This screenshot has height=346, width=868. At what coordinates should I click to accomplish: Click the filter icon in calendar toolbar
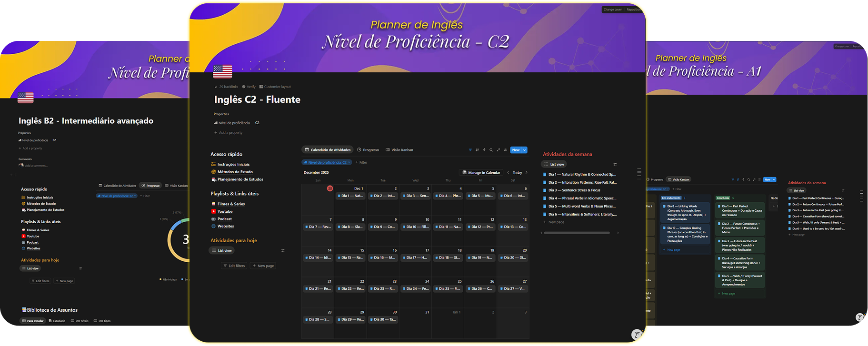470,150
